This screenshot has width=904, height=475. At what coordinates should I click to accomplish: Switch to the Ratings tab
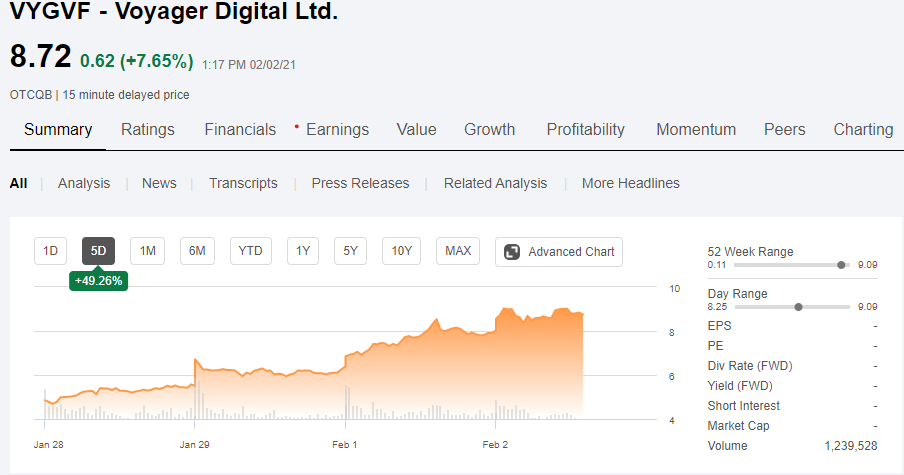click(x=148, y=130)
